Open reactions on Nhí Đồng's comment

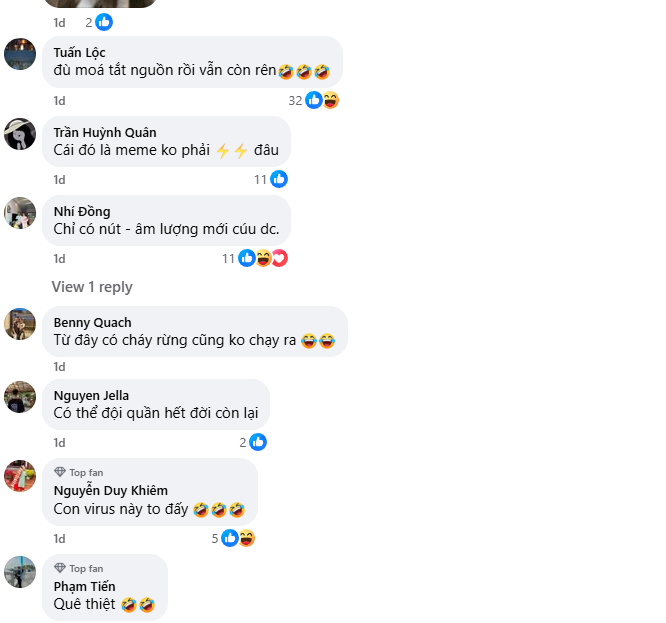pos(262,258)
